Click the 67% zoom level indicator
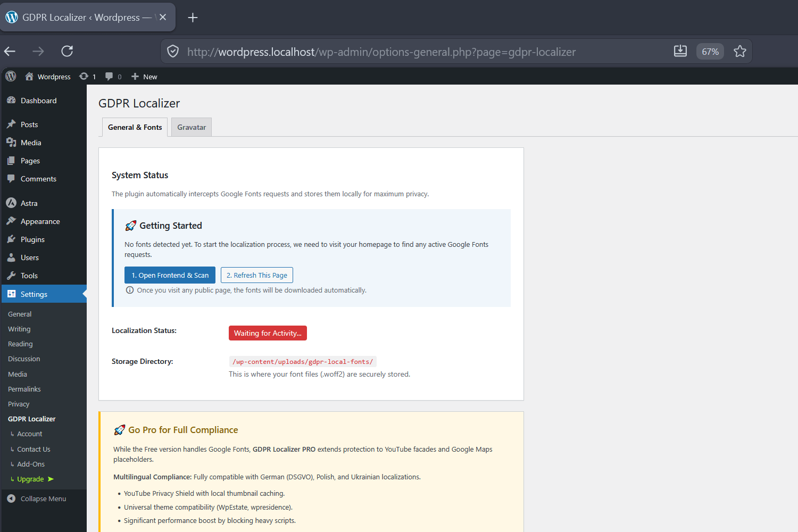The width and height of the screenshot is (798, 532). [710, 51]
